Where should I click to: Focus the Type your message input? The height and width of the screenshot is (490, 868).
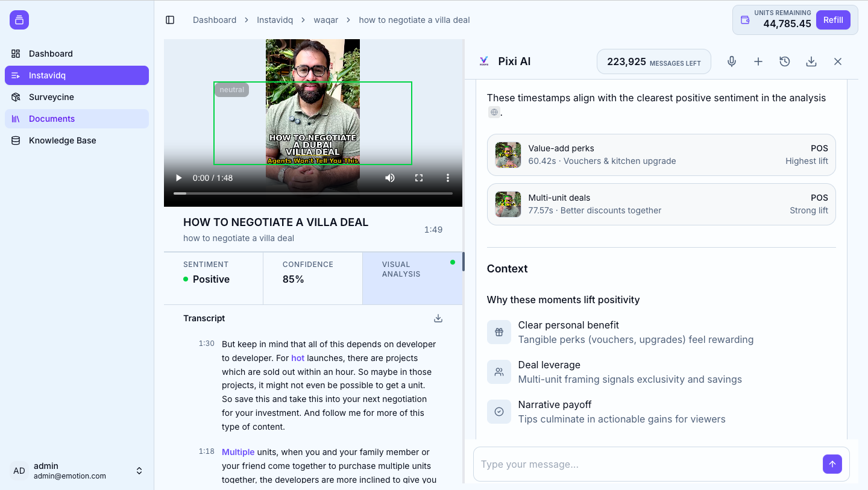(x=647, y=464)
